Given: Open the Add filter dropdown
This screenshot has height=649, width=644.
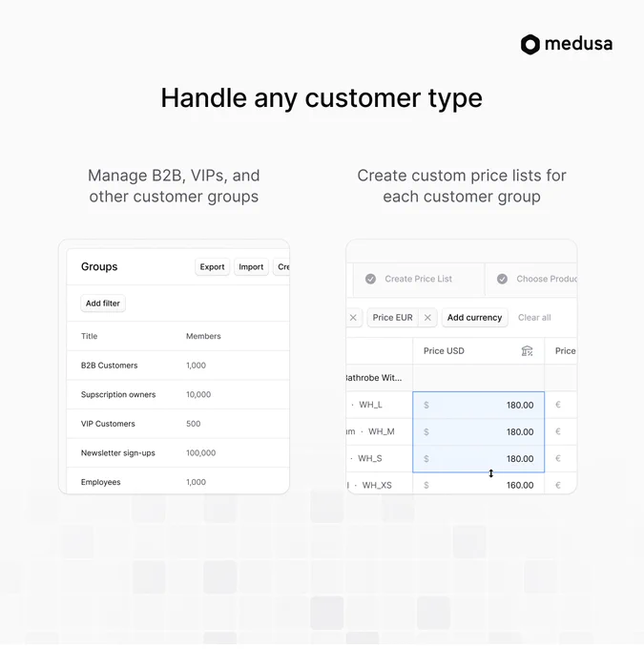Looking at the screenshot, I should (103, 304).
